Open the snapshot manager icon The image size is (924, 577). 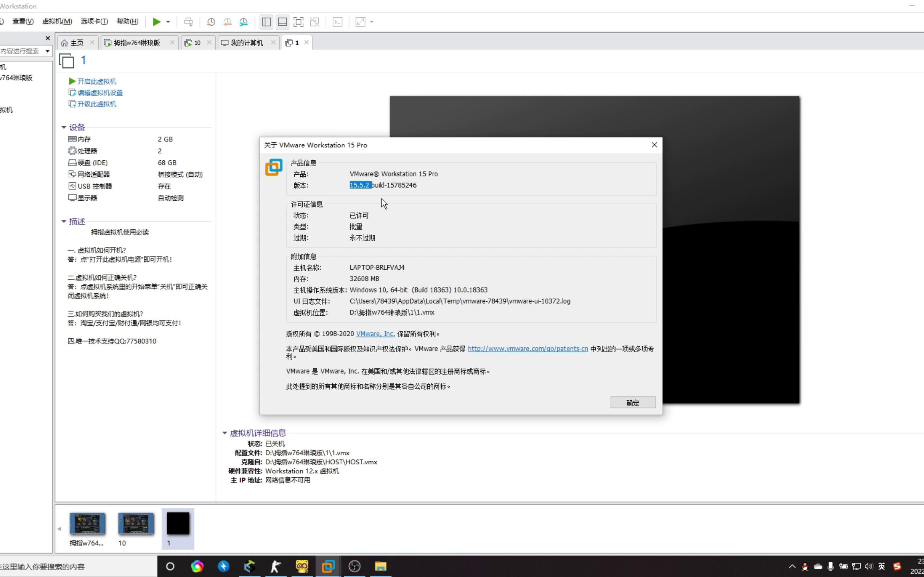click(x=243, y=22)
